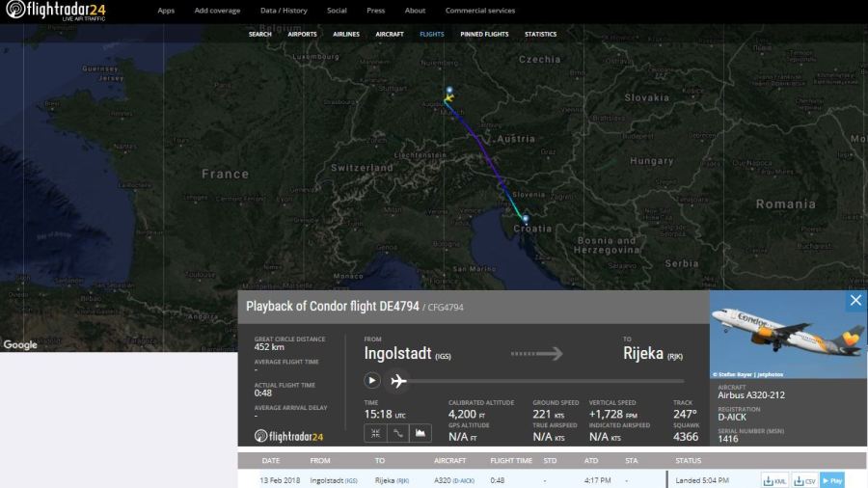Open the Data / History menu

pos(284,11)
